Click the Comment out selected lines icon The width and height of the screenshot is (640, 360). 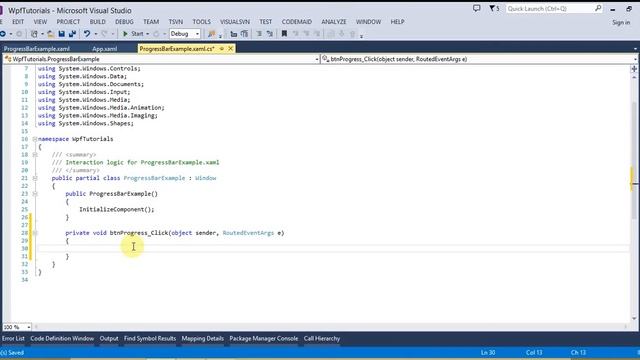(259, 34)
